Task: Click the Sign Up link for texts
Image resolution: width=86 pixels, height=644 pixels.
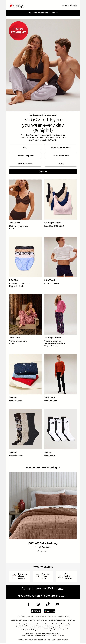Action: pyautogui.click(x=61, y=589)
